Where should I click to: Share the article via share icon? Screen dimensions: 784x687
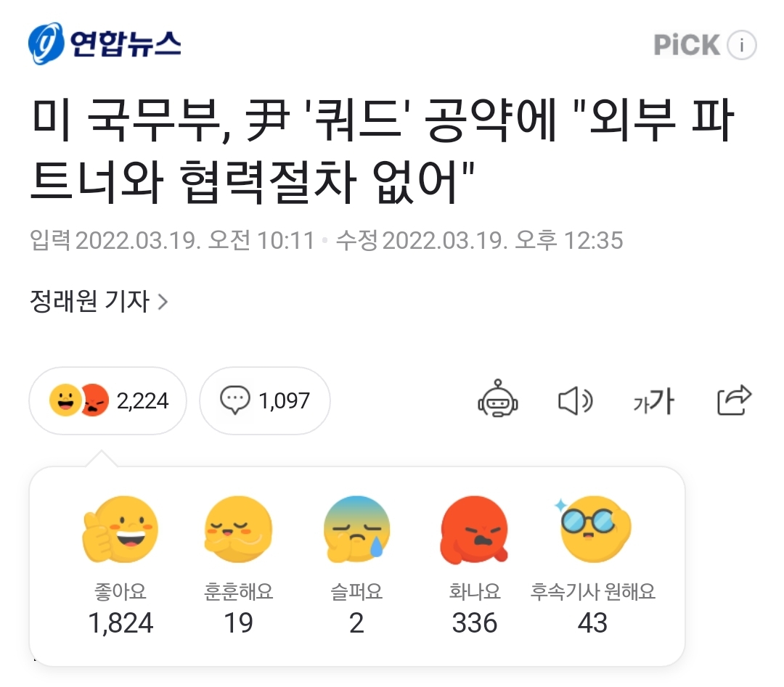coord(734,400)
